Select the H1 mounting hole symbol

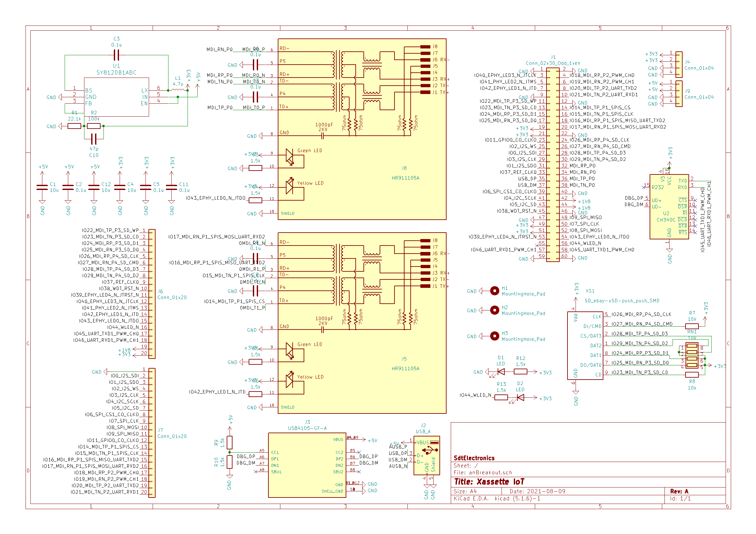click(494, 291)
